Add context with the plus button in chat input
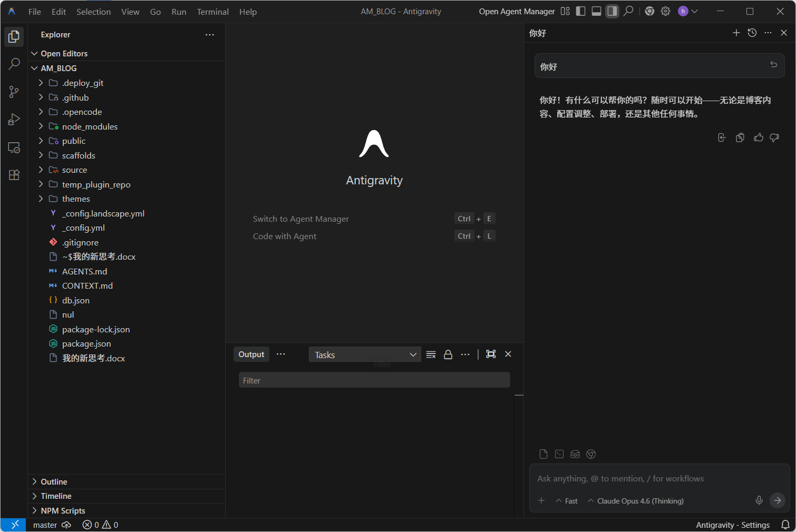Screen dimensions: 796x532 tap(541, 500)
